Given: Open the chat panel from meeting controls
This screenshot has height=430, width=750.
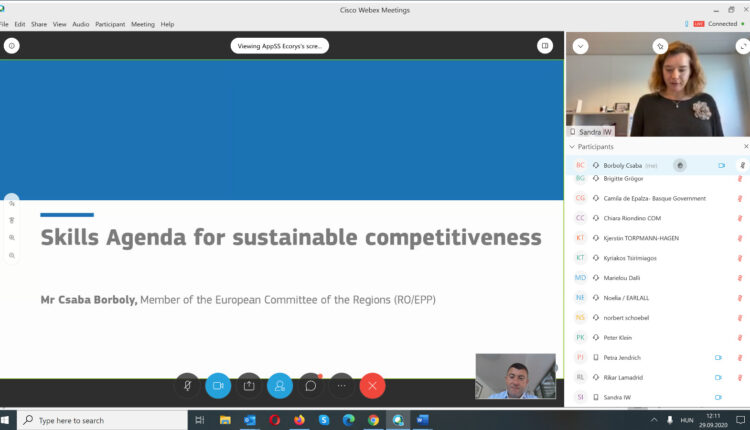Looking at the screenshot, I should coord(311,385).
